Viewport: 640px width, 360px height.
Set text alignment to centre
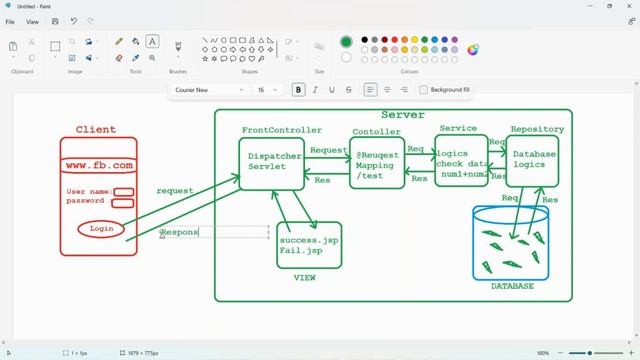387,90
